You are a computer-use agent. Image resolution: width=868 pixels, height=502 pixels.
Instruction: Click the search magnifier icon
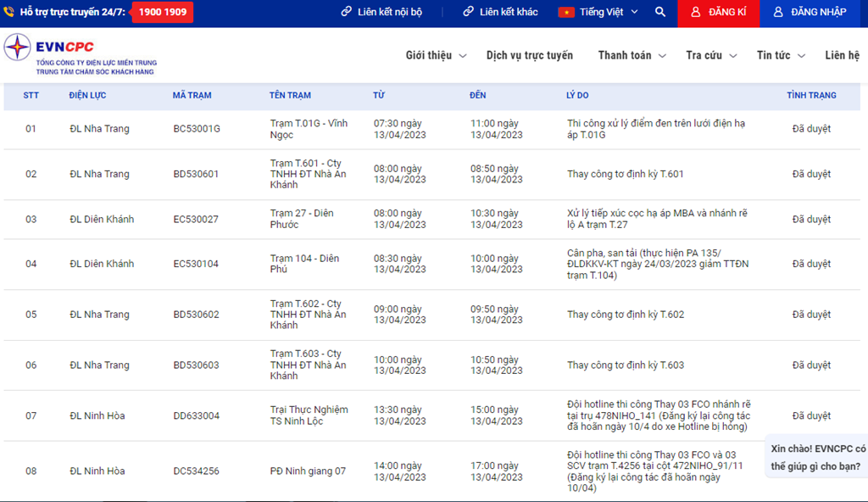(x=660, y=13)
